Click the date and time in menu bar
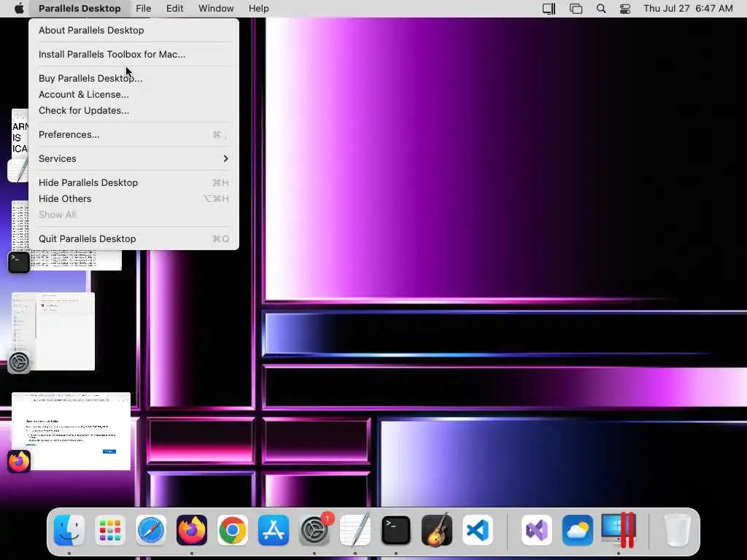Viewport: 747px width, 560px height. coord(688,9)
